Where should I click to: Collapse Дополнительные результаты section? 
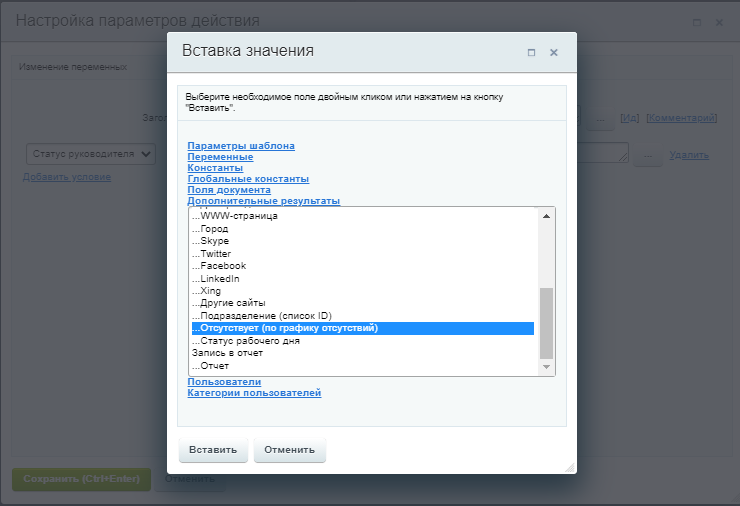click(264, 201)
